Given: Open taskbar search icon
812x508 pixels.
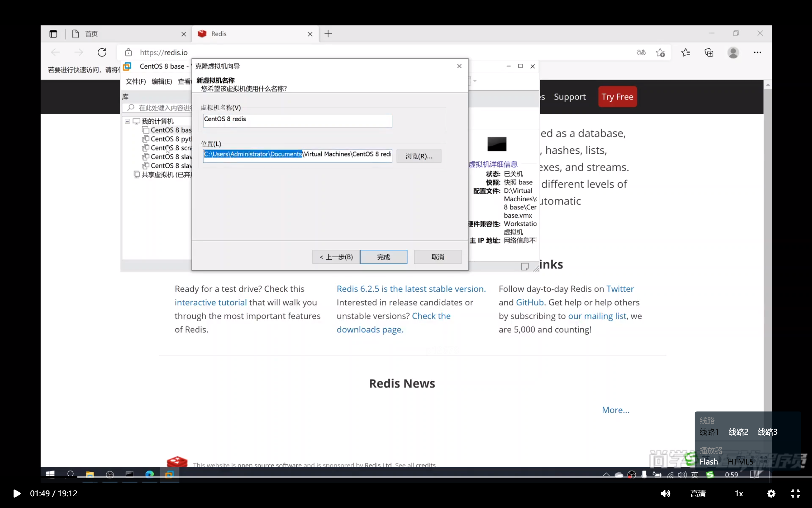Looking at the screenshot, I should (x=70, y=474).
